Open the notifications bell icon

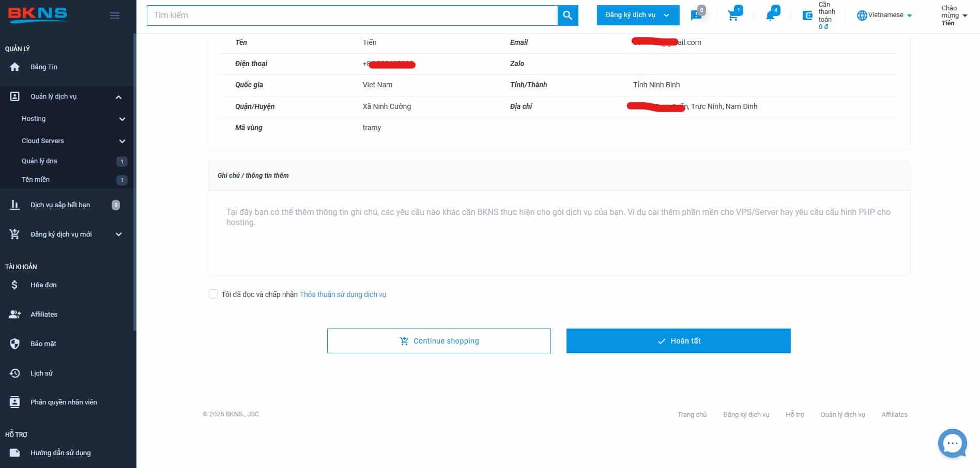[x=770, y=15]
